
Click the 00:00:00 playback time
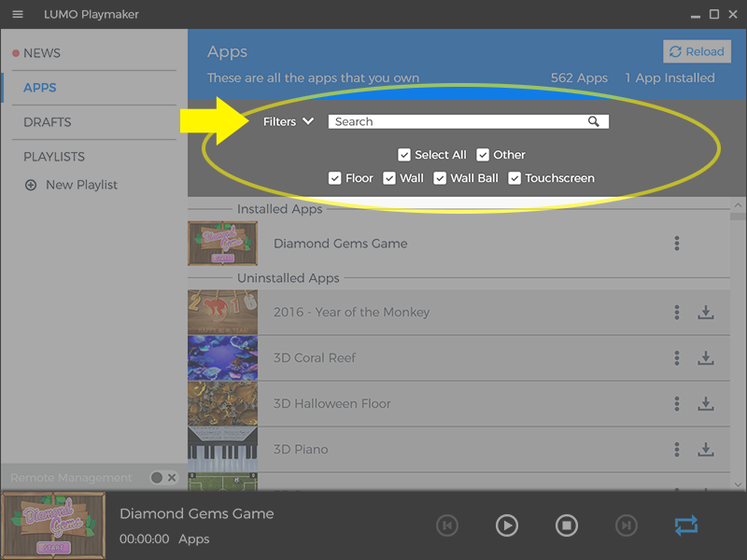pos(144,539)
